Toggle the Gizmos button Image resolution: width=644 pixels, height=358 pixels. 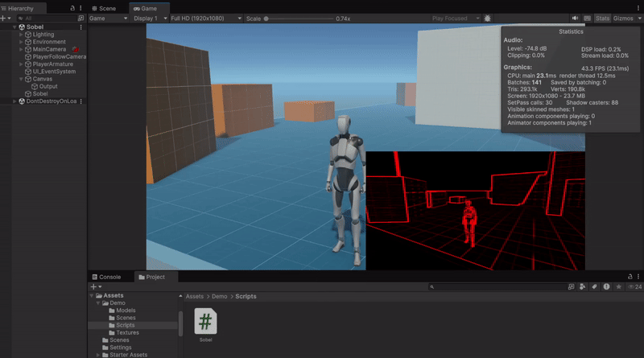tap(623, 19)
